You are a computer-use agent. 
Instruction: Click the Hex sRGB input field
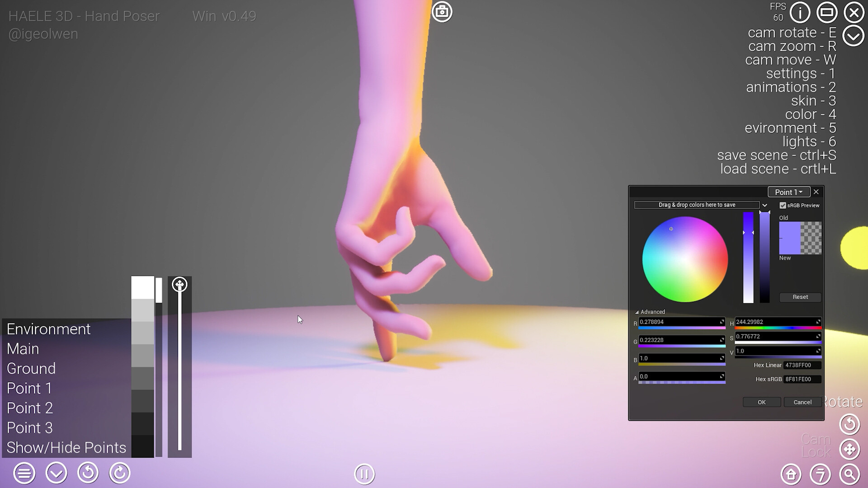click(802, 380)
